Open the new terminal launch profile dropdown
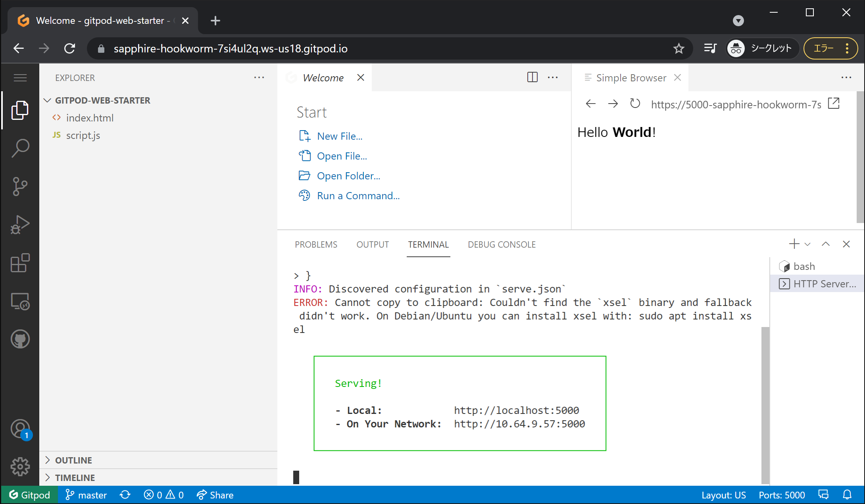This screenshot has width=865, height=504. point(807,244)
